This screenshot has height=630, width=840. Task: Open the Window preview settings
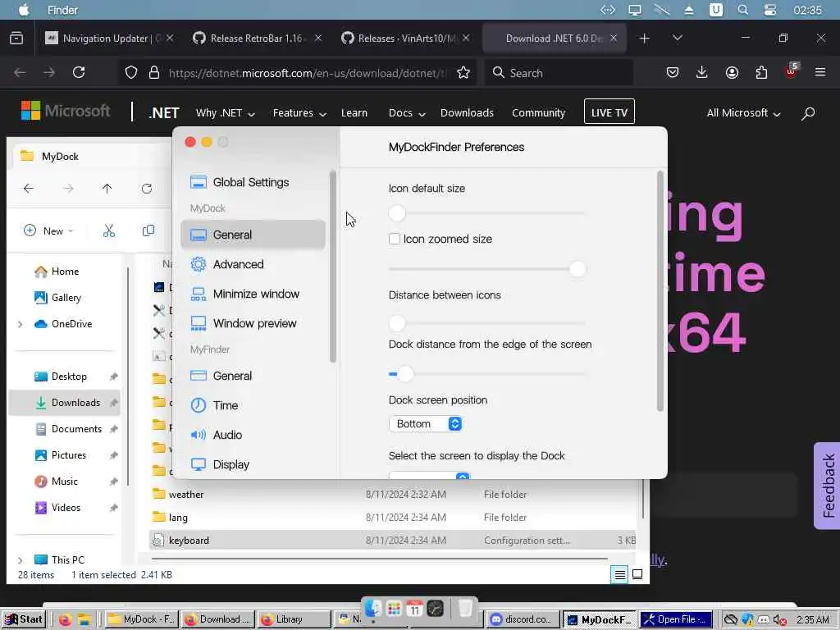pyautogui.click(x=243, y=323)
